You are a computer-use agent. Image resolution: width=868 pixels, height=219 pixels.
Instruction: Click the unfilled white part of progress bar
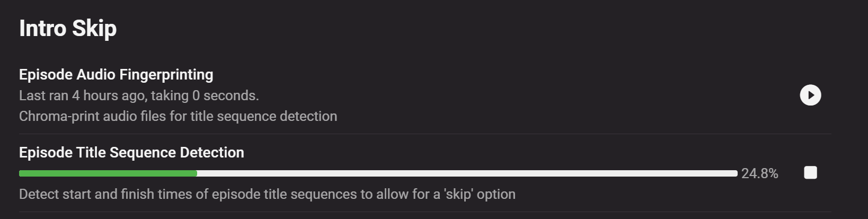click(466, 173)
